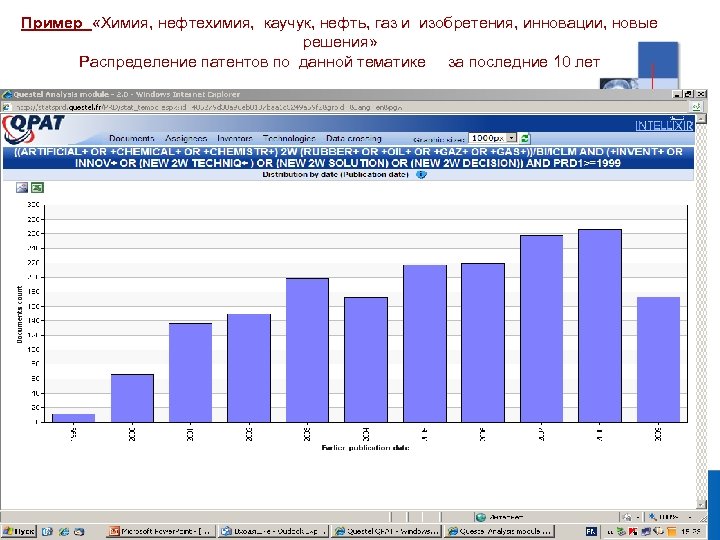Launch Internet Explorer from quick launch
This screenshot has height=540, width=720.
(x=64, y=531)
